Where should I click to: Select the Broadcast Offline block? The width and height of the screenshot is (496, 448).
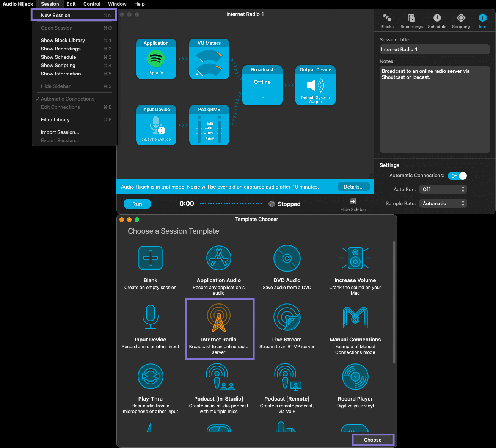262,85
